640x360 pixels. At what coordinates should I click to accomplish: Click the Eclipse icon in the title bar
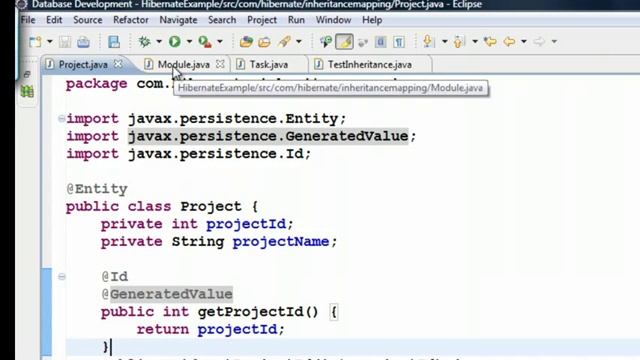click(x=21, y=4)
